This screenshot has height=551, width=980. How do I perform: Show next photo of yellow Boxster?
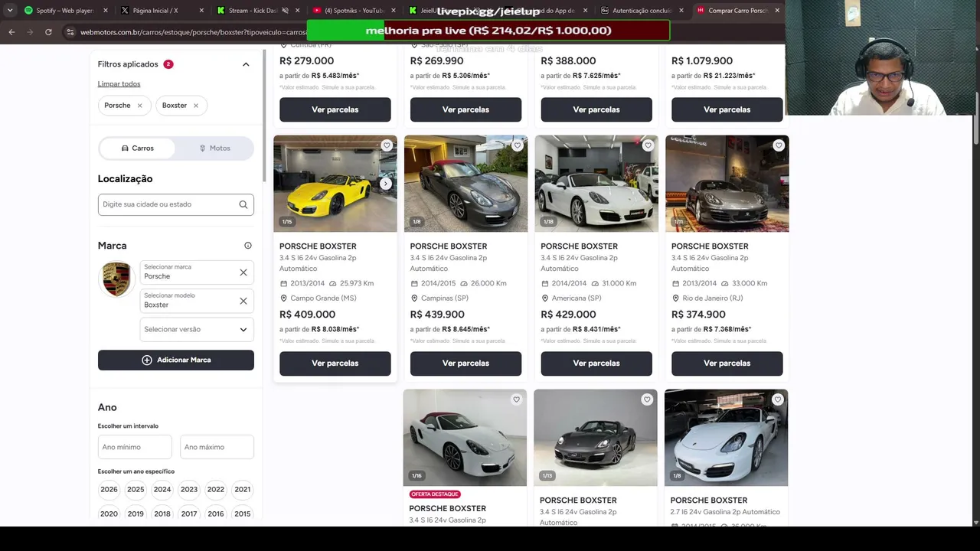[386, 184]
